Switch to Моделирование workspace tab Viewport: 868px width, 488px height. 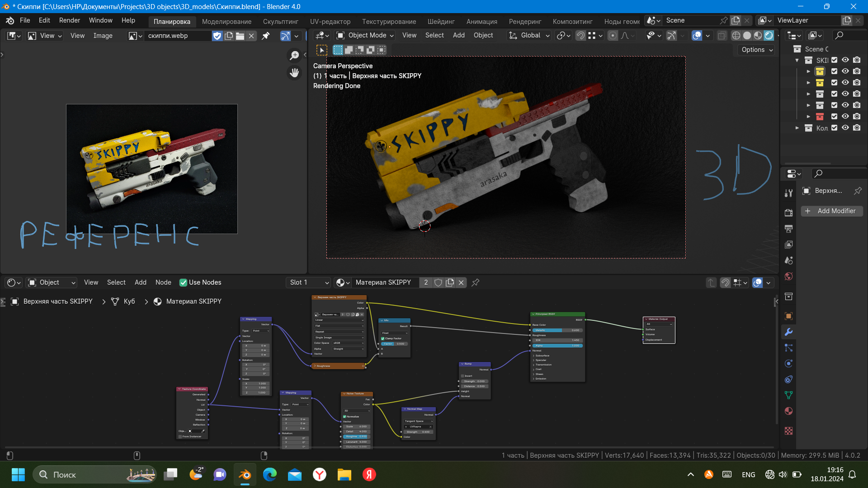pos(226,21)
